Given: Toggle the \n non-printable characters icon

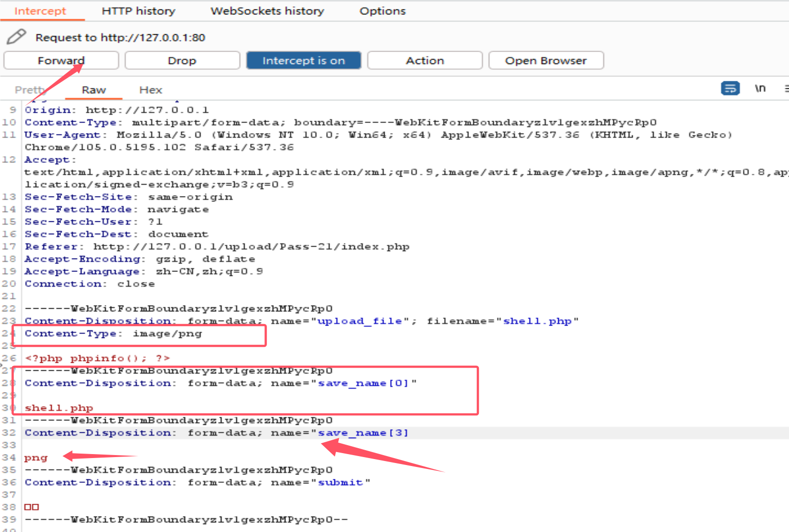Looking at the screenshot, I should pyautogui.click(x=760, y=88).
